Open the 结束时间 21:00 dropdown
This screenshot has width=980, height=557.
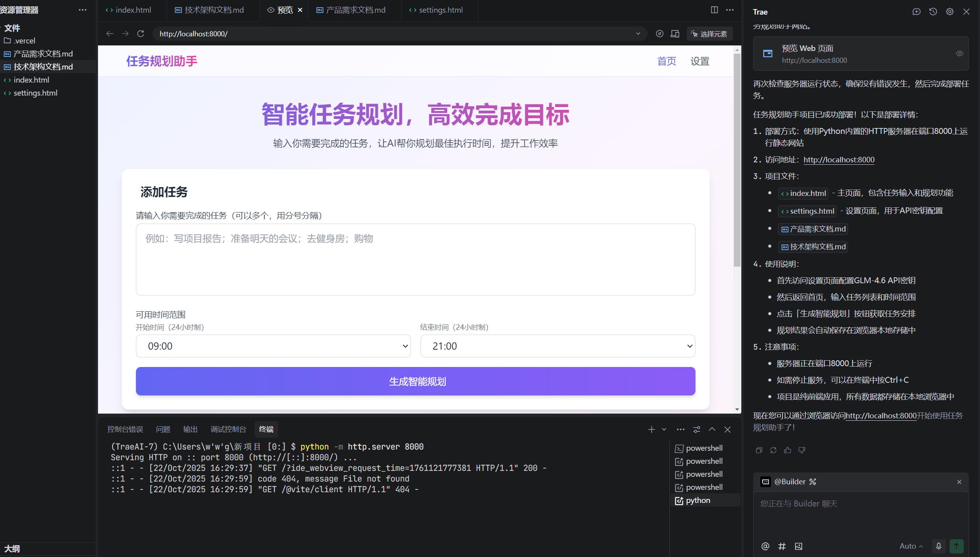tap(558, 346)
